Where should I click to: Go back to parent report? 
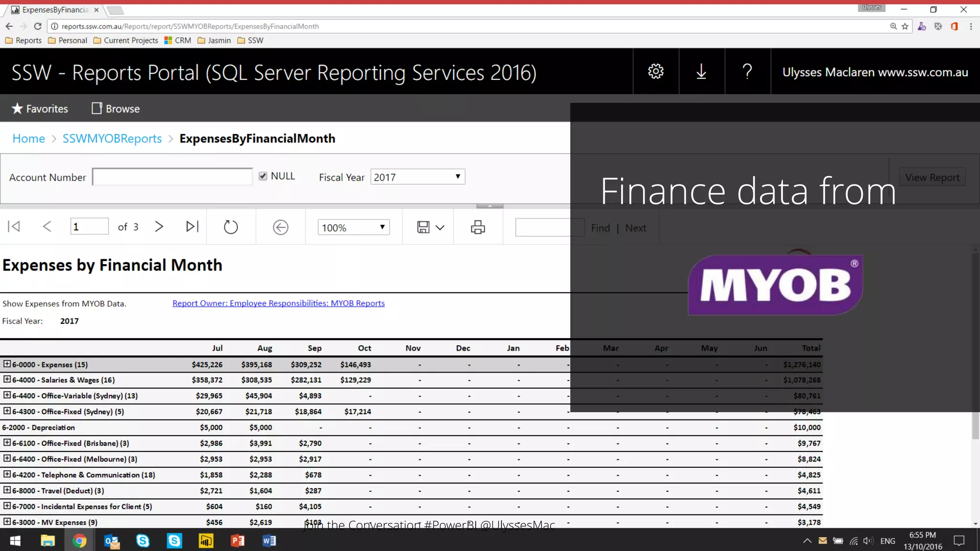280,227
